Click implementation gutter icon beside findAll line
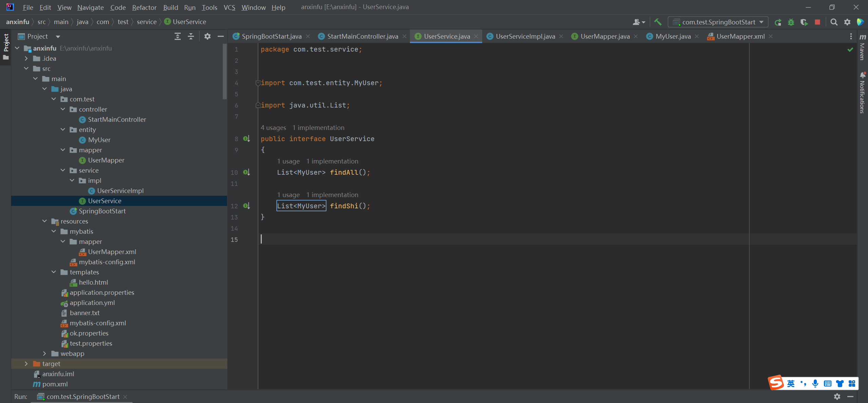This screenshot has height=403, width=868. click(x=246, y=172)
